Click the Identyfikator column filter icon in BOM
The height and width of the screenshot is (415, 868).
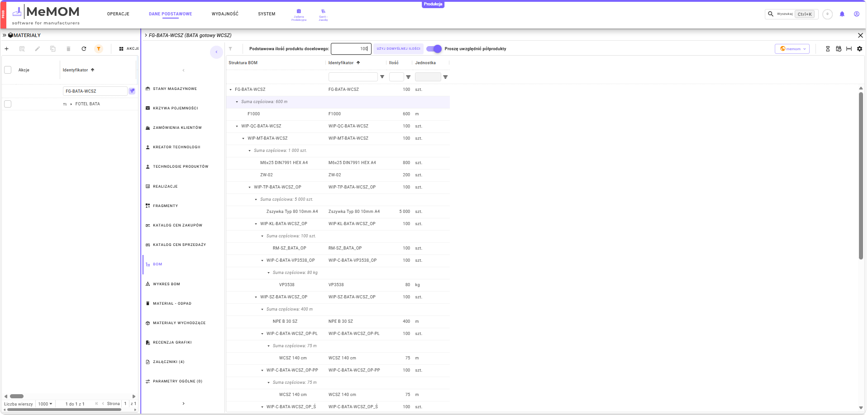pos(382,77)
